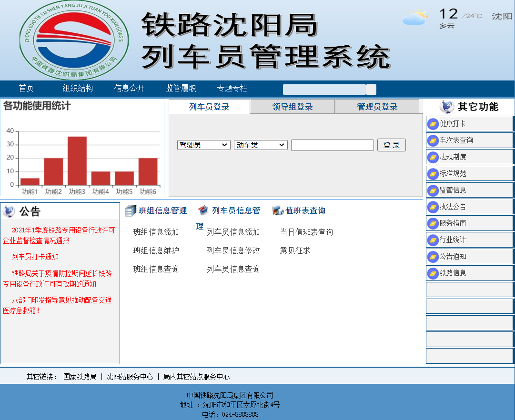Open 行业统计 link
Viewport: 515px width, 420px height.
(453, 240)
